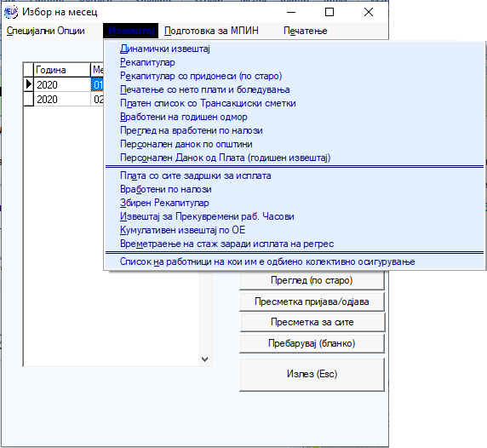The height and width of the screenshot is (448, 487).
Task: Choose Динамички извештај from menu
Action: coord(165,49)
